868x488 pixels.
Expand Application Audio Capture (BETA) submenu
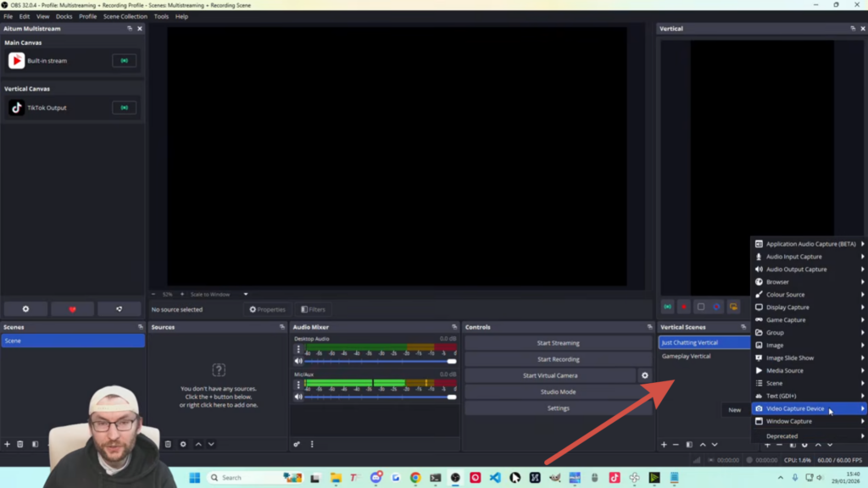point(809,244)
